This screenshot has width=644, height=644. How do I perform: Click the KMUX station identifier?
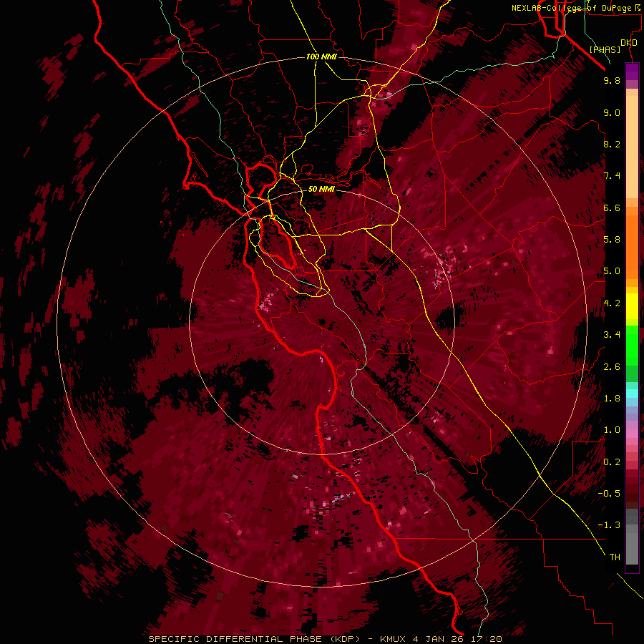(394, 639)
